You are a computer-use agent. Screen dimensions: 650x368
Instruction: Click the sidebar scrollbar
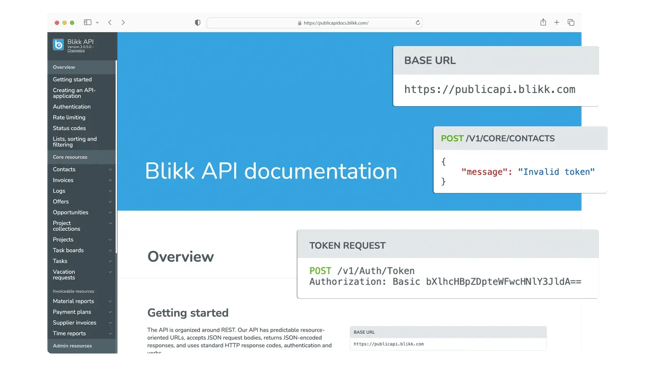coord(116,157)
